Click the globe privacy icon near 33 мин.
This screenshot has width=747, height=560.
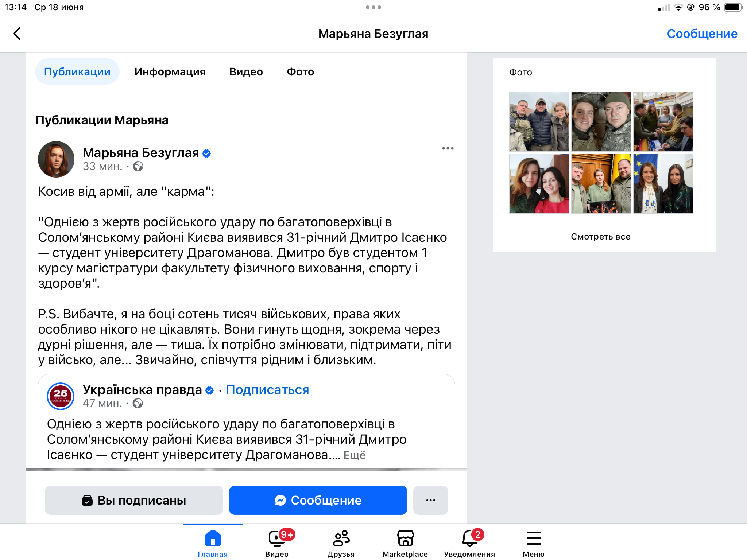(138, 167)
